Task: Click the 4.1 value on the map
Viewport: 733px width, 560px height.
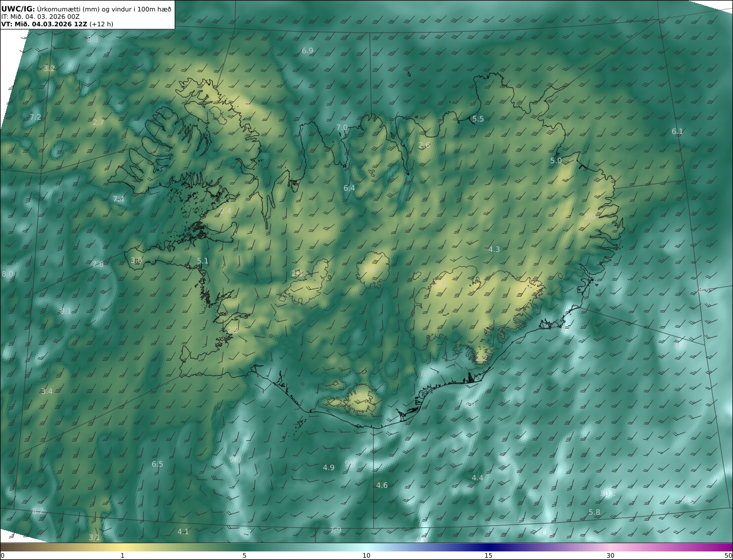Action: pyautogui.click(x=183, y=532)
